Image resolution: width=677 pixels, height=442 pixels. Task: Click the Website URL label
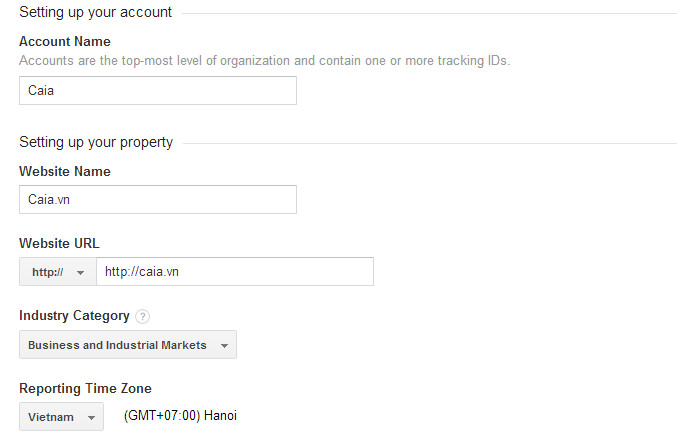pyautogui.click(x=59, y=243)
